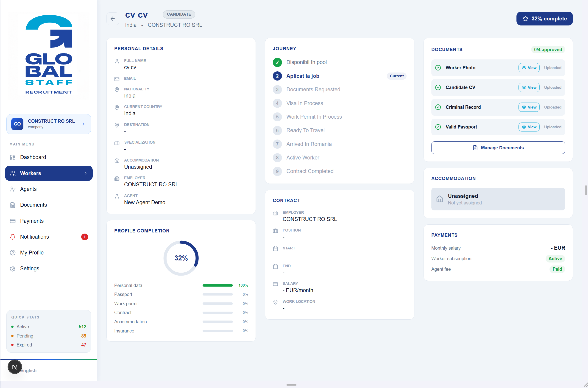This screenshot has width=588, height=388.
Task: Click the Dashboard grid icon in the sidebar
Action: click(13, 157)
